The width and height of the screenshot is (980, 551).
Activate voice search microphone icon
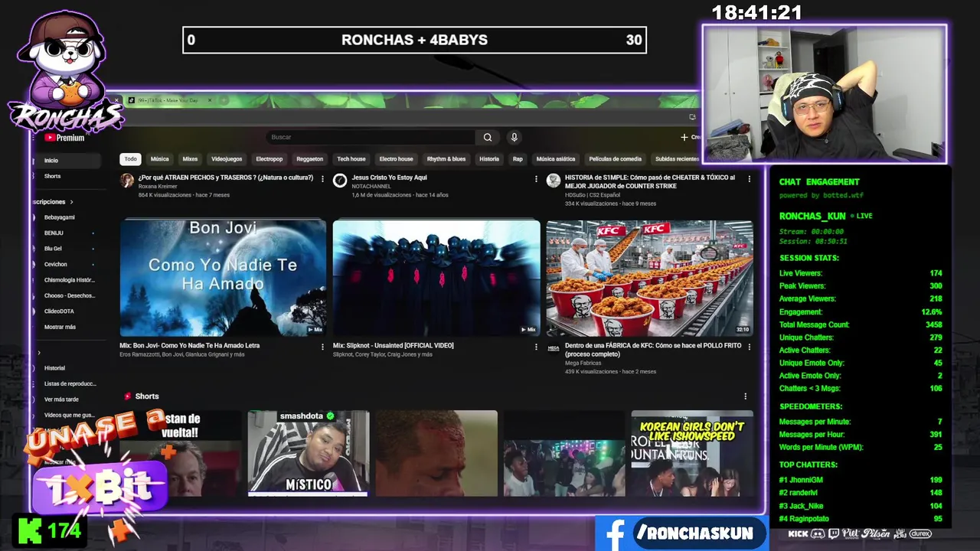pyautogui.click(x=514, y=137)
